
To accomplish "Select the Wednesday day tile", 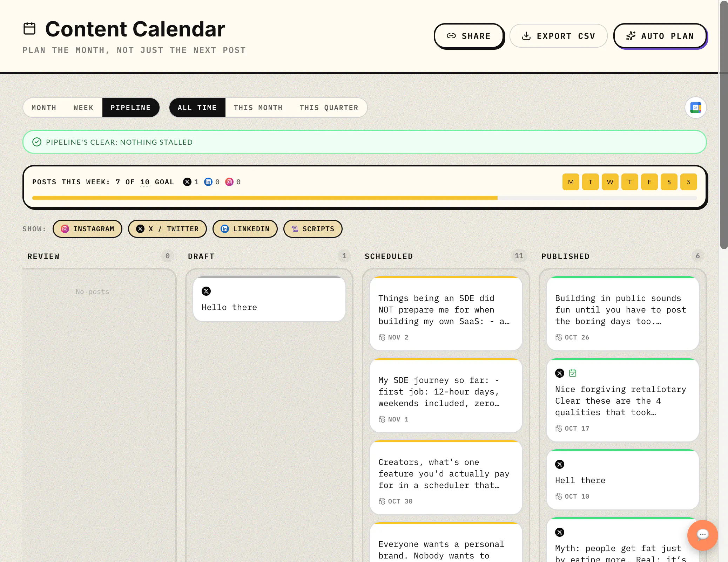I will 610,182.
